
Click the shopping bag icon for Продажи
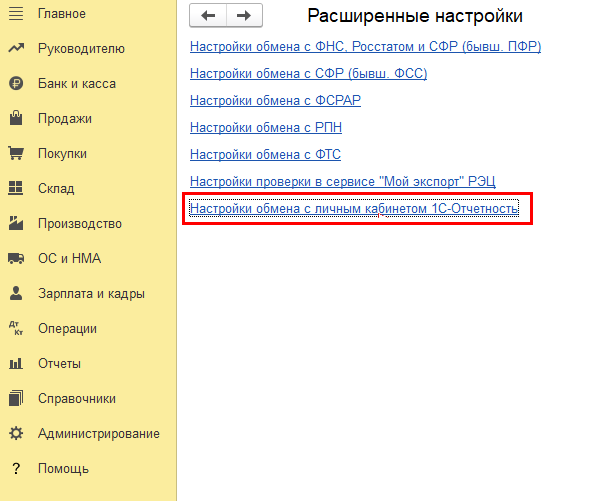pos(16,118)
